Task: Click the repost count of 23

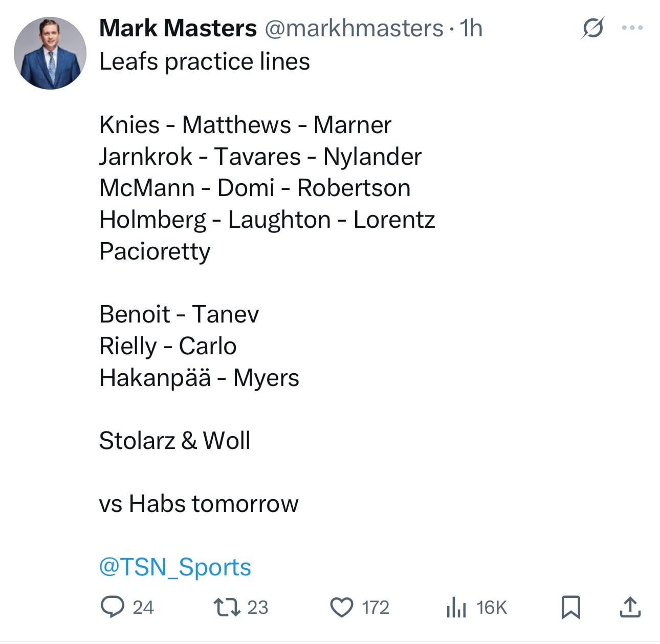Action: 257,608
